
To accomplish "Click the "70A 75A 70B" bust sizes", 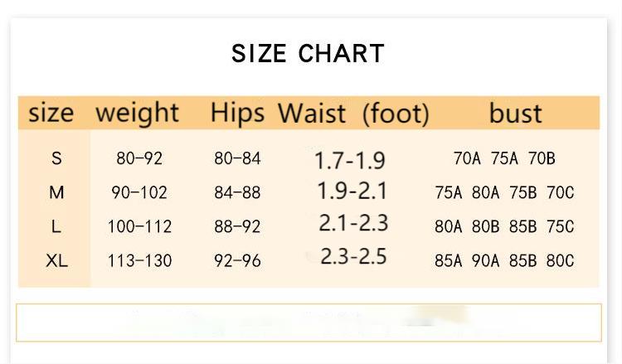I will 504,158.
